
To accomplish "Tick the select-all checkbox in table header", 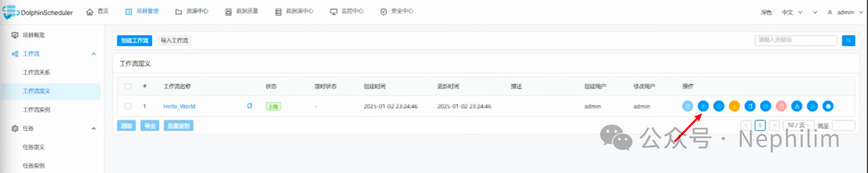I will 128,86.
